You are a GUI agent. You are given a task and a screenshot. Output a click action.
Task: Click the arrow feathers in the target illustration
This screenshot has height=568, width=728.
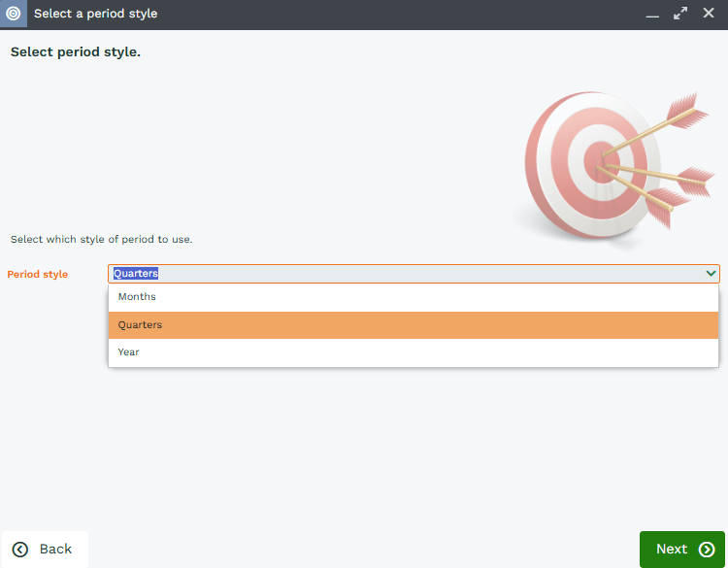(685, 106)
